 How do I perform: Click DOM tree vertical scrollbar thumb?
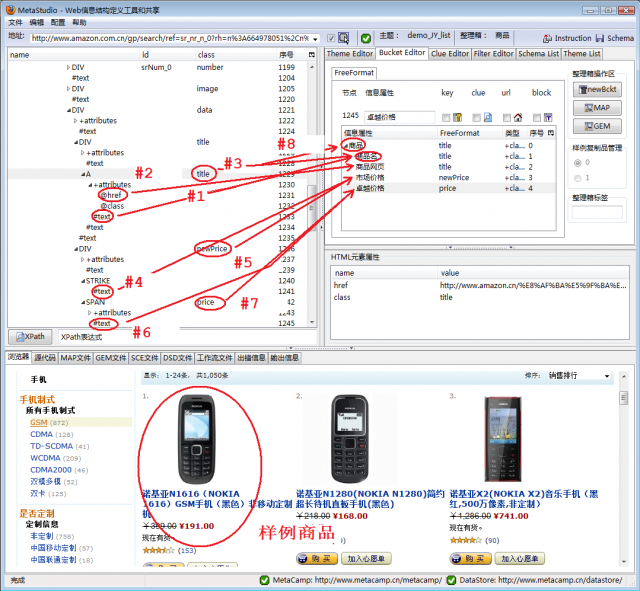(311, 206)
